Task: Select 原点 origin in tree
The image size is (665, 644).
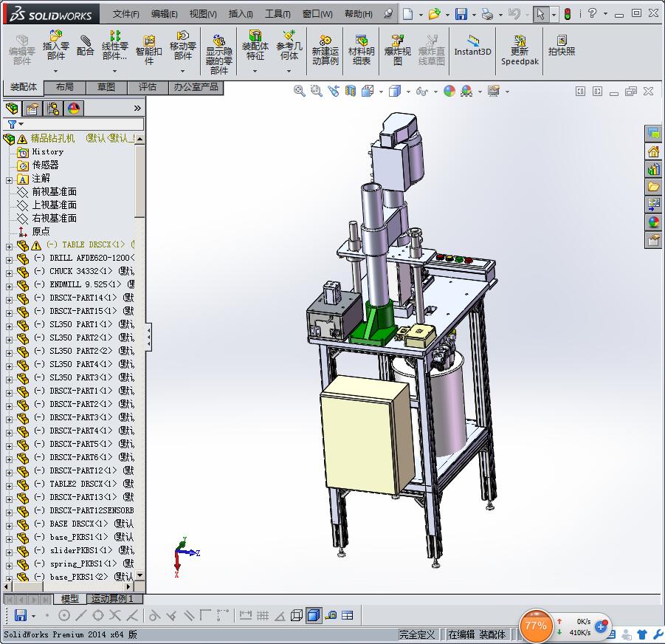Action: tap(41, 231)
